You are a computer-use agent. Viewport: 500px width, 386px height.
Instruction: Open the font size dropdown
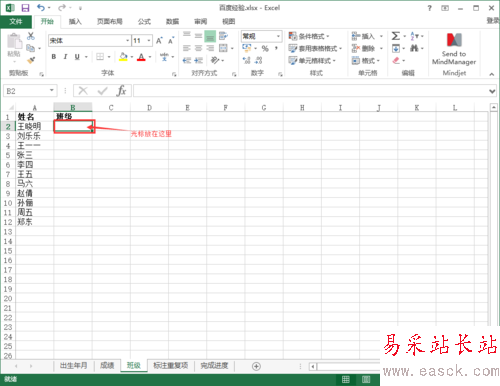[149, 41]
